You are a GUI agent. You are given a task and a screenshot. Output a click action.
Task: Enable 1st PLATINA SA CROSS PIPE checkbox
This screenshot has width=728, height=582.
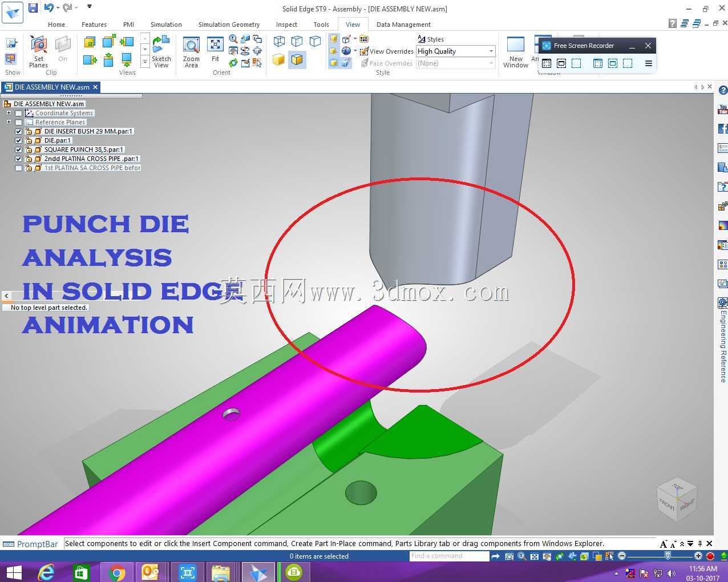coord(19,168)
